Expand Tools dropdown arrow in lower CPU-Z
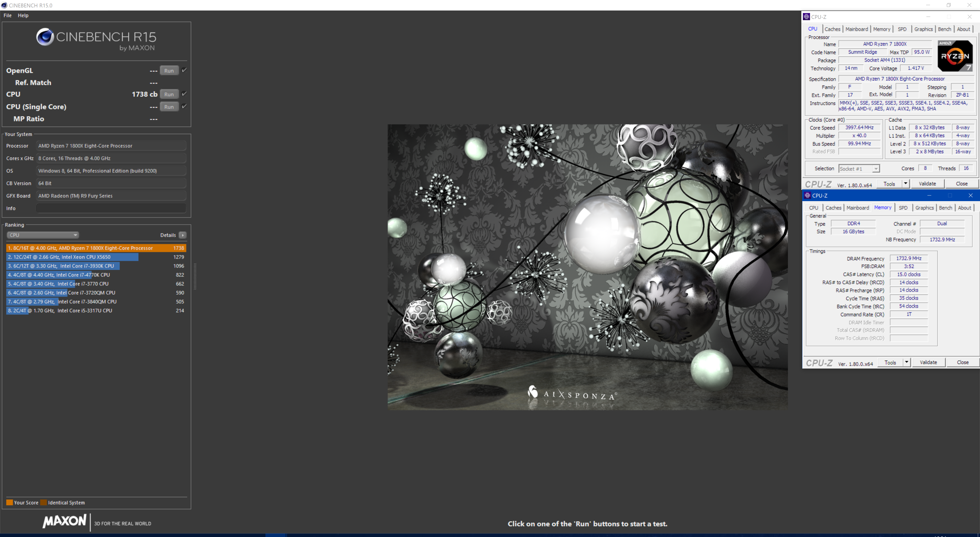This screenshot has height=537, width=980. tap(906, 362)
